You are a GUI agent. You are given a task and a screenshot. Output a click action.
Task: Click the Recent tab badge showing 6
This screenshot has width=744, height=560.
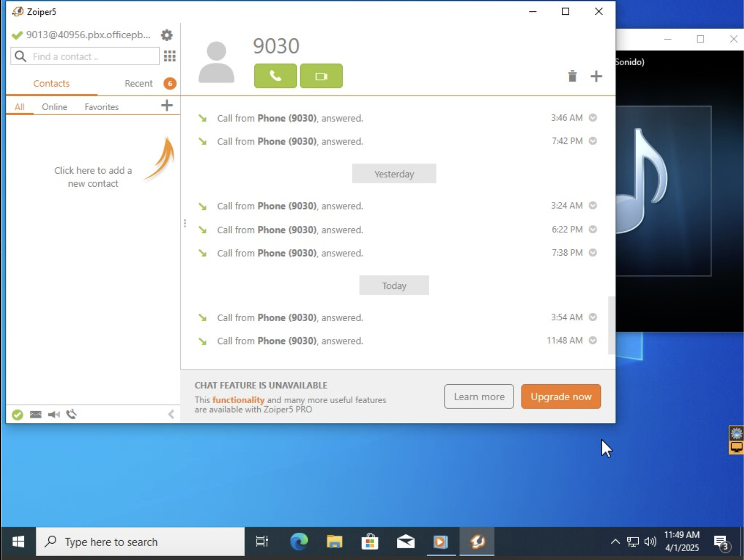pyautogui.click(x=170, y=83)
